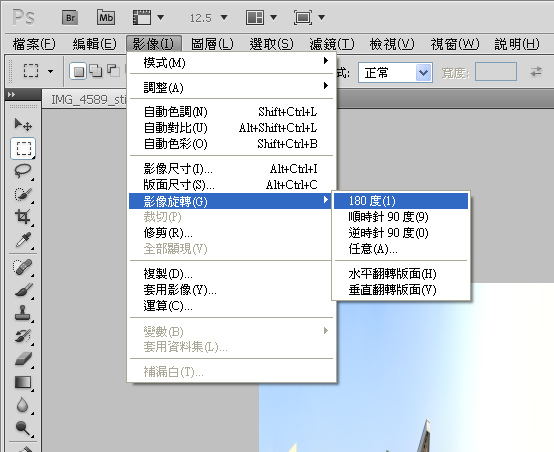
Task: Choose 自動對比(U) from the menu
Action: pyautogui.click(x=231, y=128)
